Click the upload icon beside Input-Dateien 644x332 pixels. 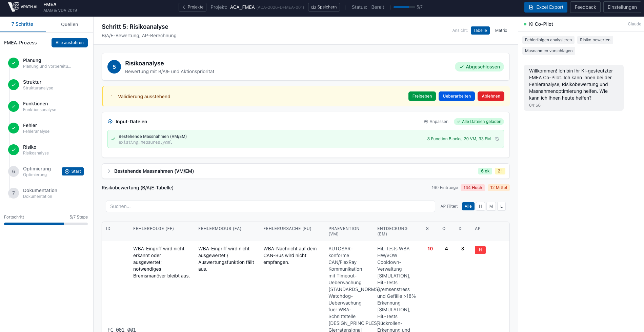(x=110, y=122)
